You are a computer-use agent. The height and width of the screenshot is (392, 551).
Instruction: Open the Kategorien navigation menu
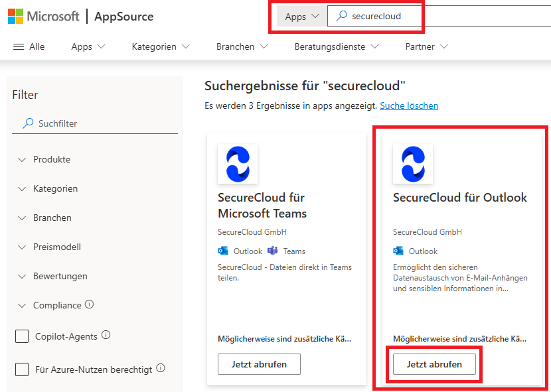pos(161,46)
